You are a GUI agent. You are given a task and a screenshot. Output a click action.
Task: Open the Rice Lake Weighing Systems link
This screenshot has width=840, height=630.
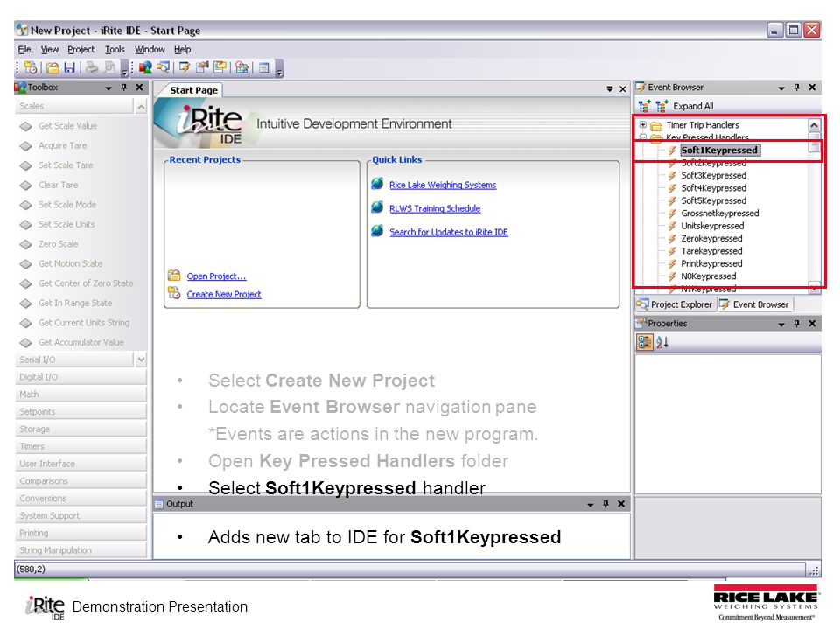point(443,185)
